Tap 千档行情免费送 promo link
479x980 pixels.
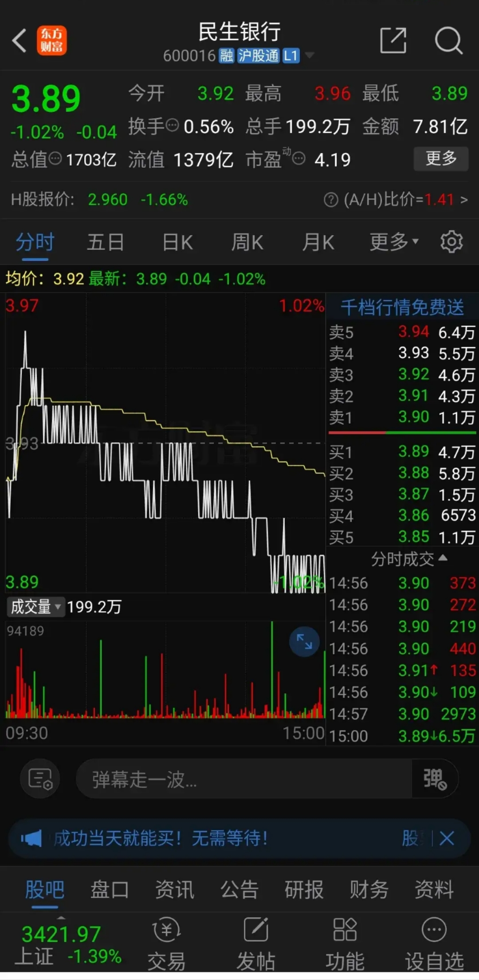coord(402,307)
